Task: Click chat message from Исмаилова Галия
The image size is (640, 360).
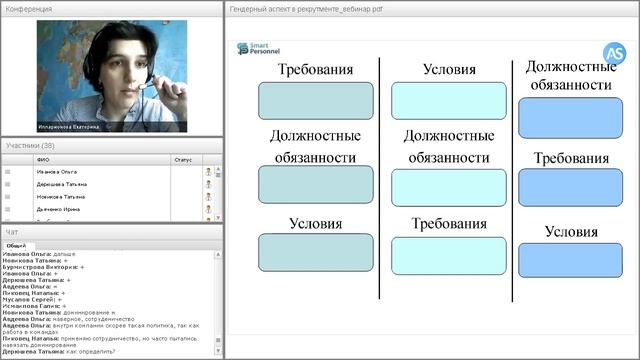Action: click(x=34, y=306)
